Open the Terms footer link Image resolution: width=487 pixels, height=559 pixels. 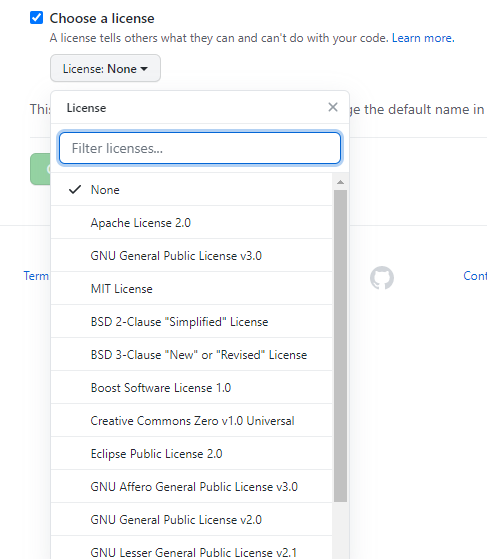pos(36,276)
